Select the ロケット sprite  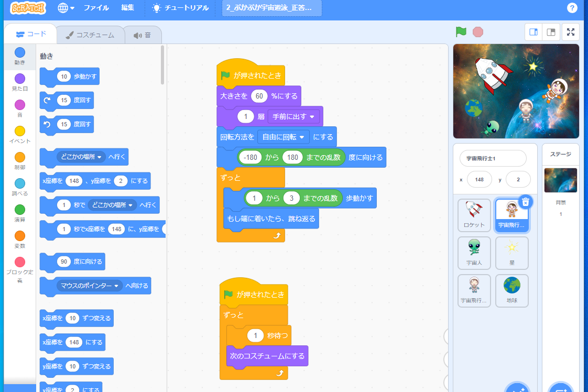pos(474,215)
